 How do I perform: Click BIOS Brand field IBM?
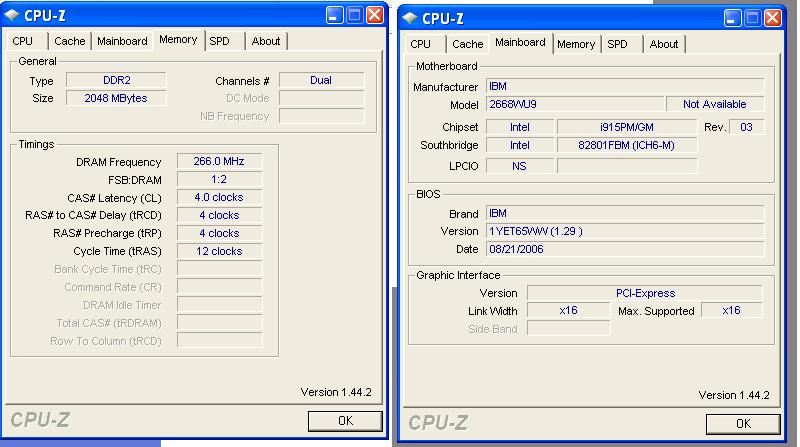[x=625, y=213]
